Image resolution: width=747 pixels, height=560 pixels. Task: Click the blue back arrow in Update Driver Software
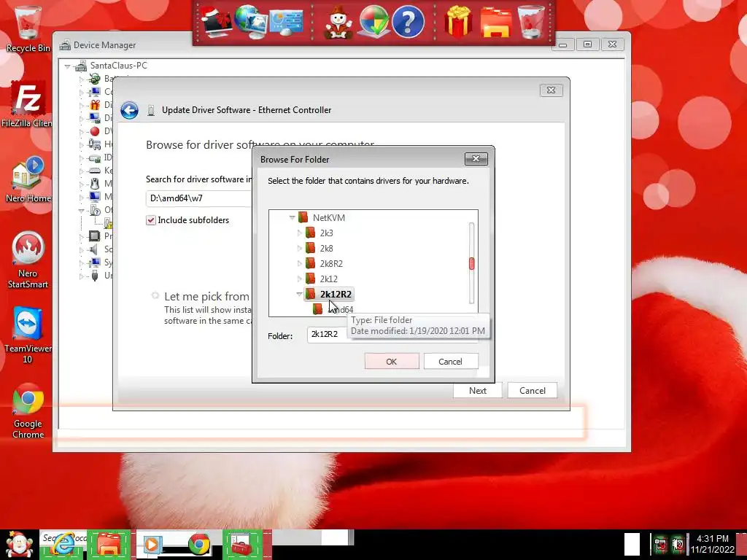[129, 110]
